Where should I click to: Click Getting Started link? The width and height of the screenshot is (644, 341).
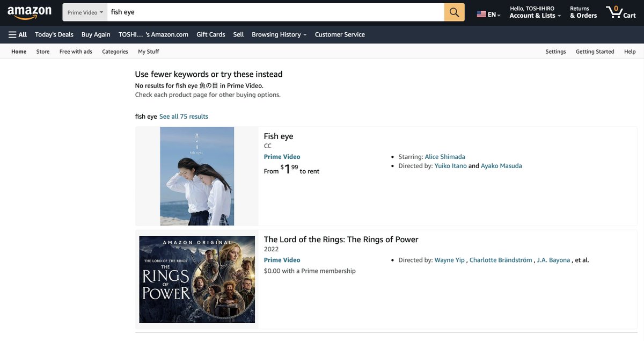point(595,52)
